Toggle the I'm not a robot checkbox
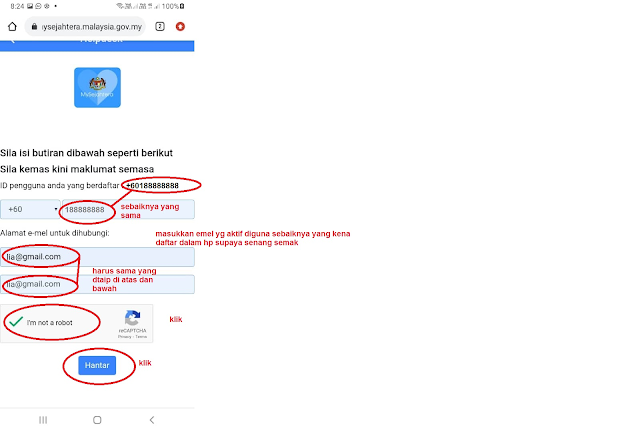This screenshot has width=640, height=432. 16,322
